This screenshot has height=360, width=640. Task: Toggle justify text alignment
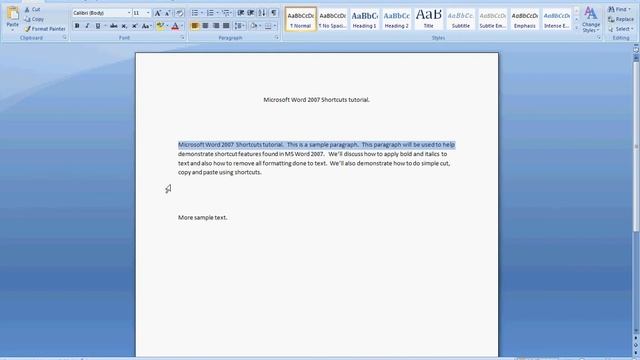pos(226,26)
